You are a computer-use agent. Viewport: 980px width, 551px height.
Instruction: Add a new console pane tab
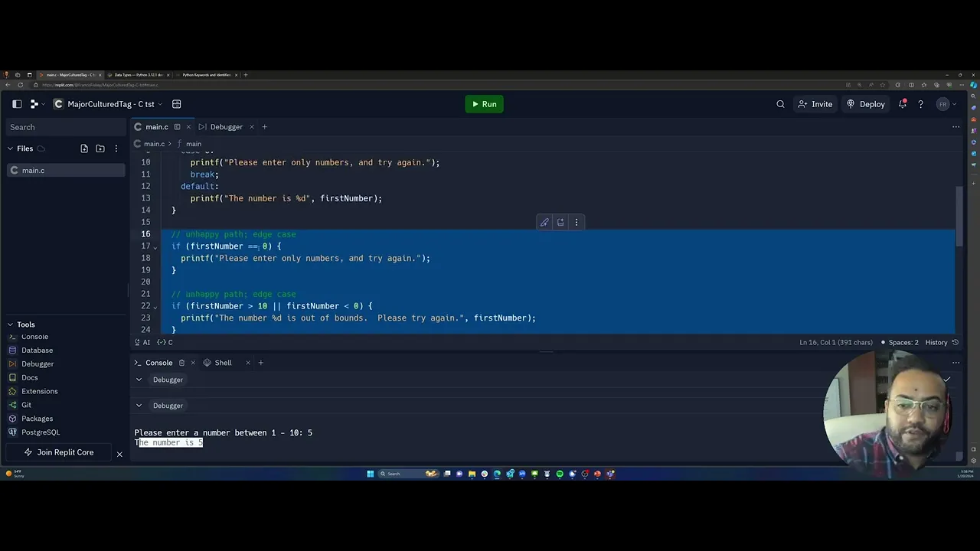click(x=260, y=363)
